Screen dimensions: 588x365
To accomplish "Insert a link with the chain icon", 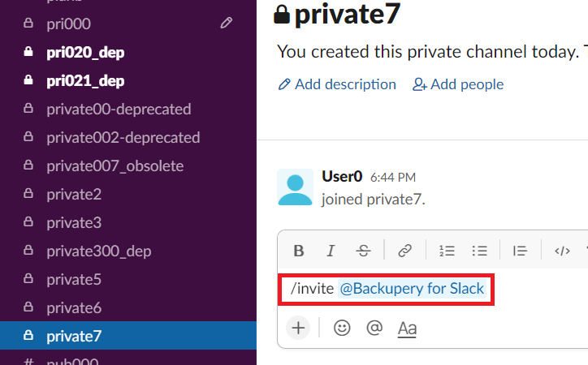I will [x=405, y=251].
